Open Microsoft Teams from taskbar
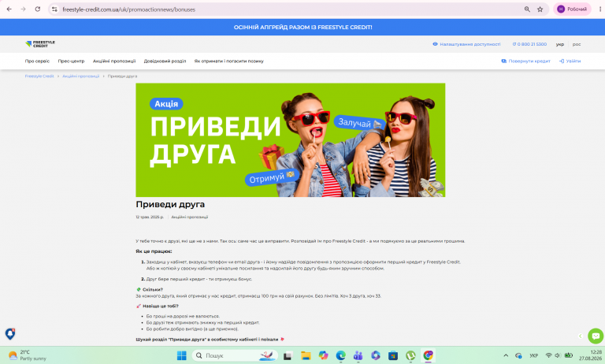The height and width of the screenshot is (364, 605). pos(358,355)
